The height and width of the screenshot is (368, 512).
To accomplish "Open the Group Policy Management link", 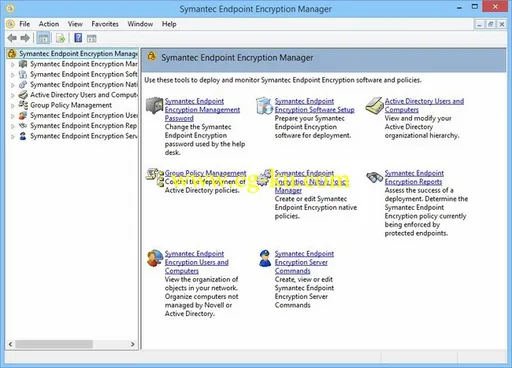I will coord(205,173).
